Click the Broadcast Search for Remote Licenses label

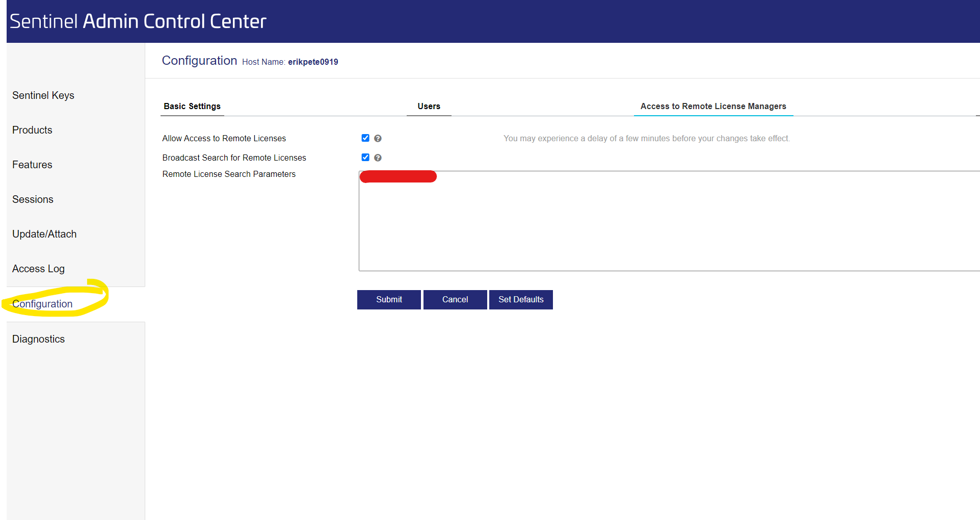[x=234, y=158]
